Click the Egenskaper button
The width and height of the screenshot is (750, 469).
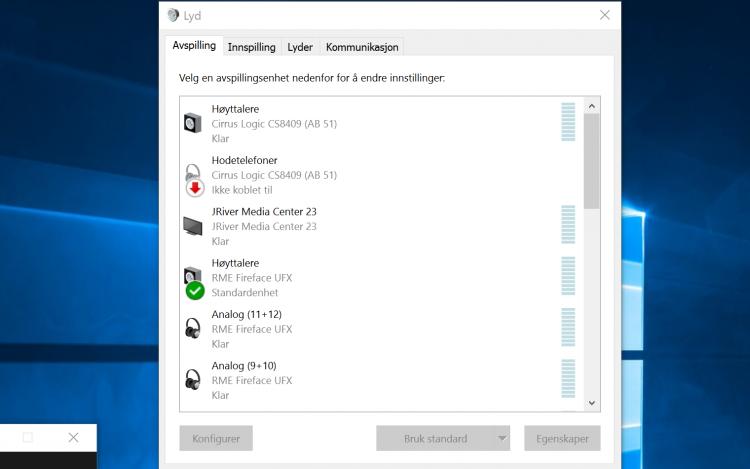pyautogui.click(x=562, y=438)
